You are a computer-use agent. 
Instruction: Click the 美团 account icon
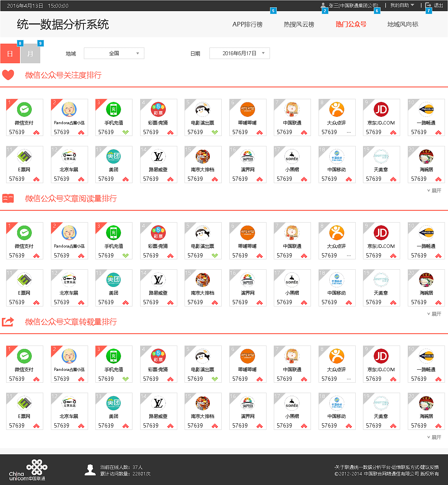click(x=114, y=156)
